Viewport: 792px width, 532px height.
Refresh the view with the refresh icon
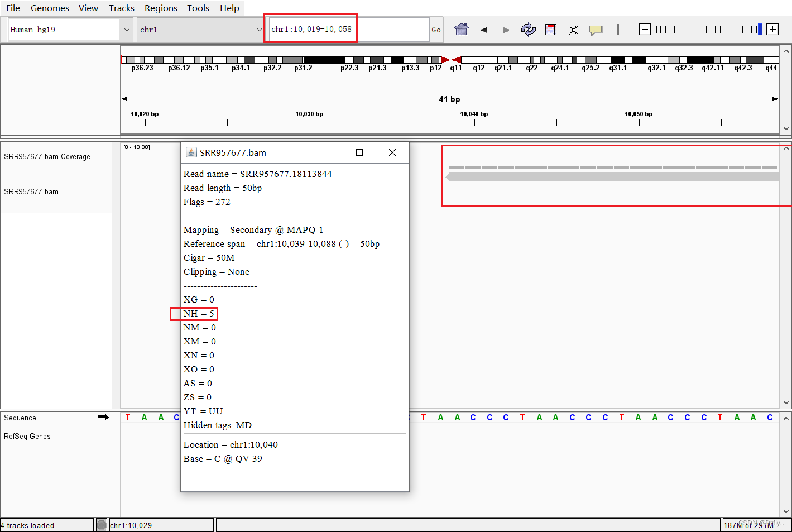tap(528, 30)
